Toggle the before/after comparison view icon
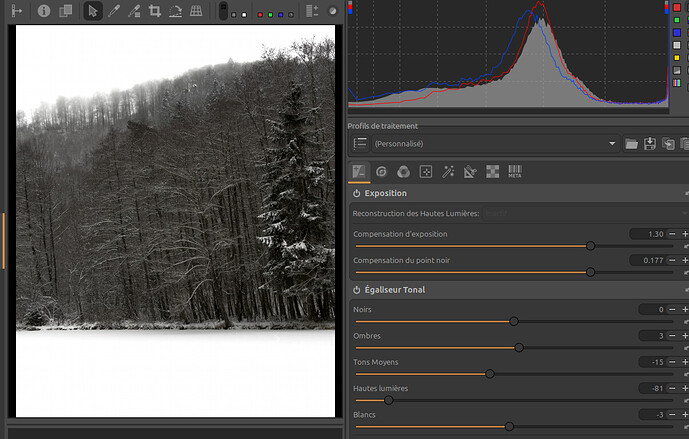Viewport: 689px width, 439px height. [x=65, y=12]
